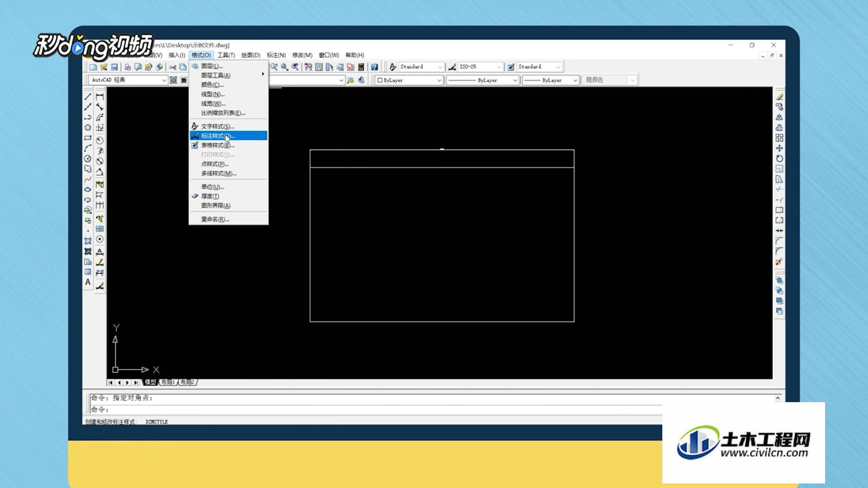The height and width of the screenshot is (488, 868).
Task: Select the Multiline Text 'A' tool
Action: 88,282
